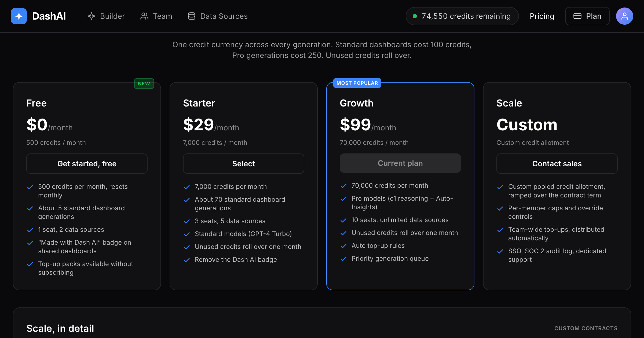Click checkmark beside 'About 70 standard dashboard generations'

187,200
